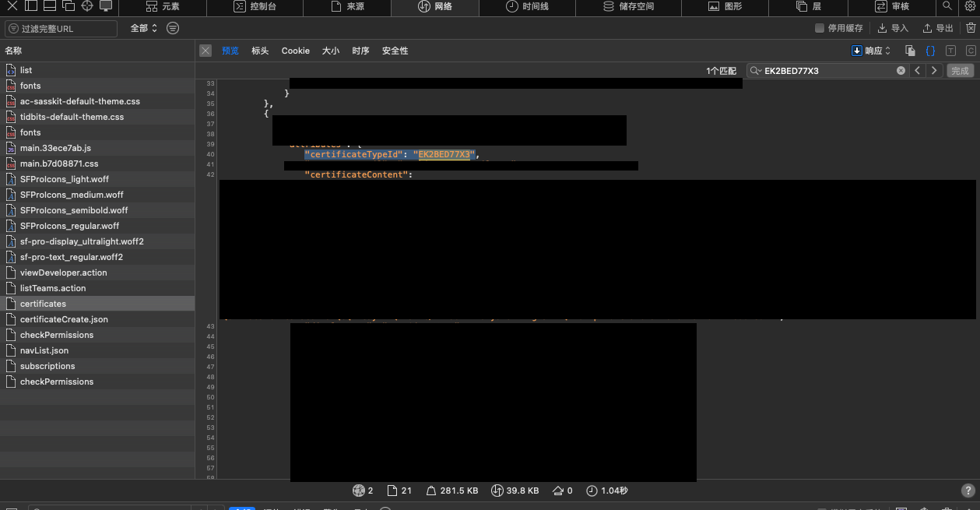This screenshot has height=510, width=980.
Task: Switch to the 元素 tab
Action: (x=163, y=6)
